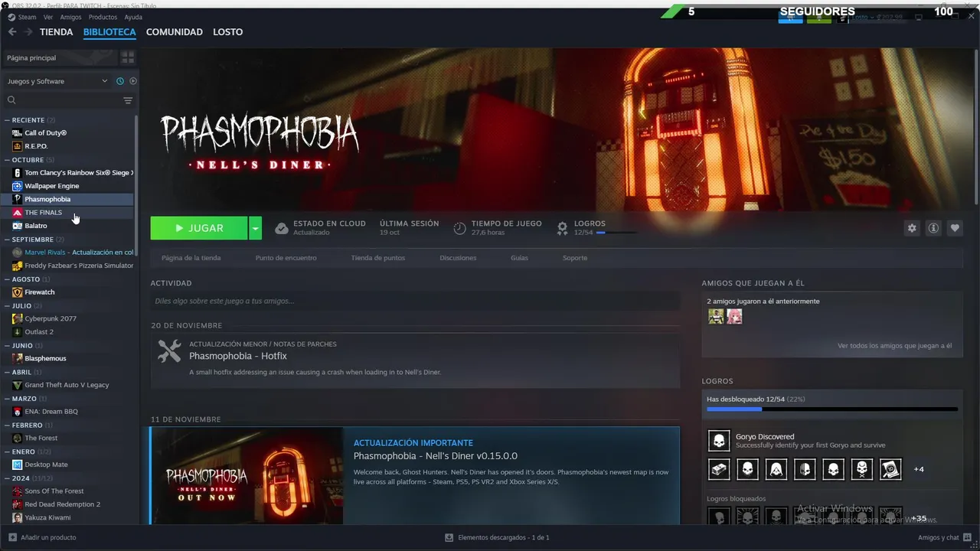
Task: Click the Goryo Discovered achievement icon
Action: (719, 441)
